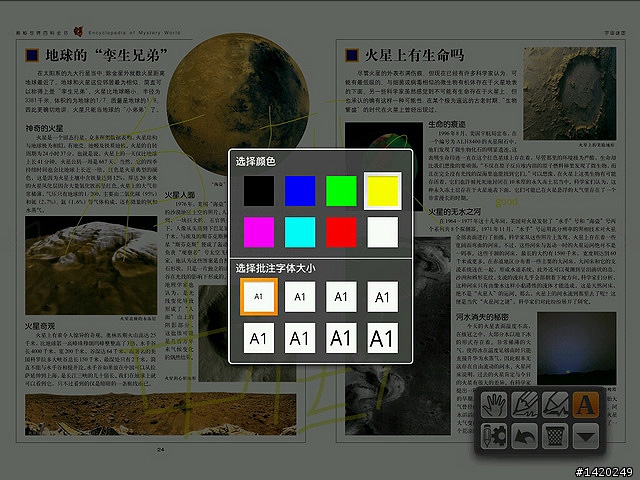Tap the subheading 神奇的火星

pos(44,128)
